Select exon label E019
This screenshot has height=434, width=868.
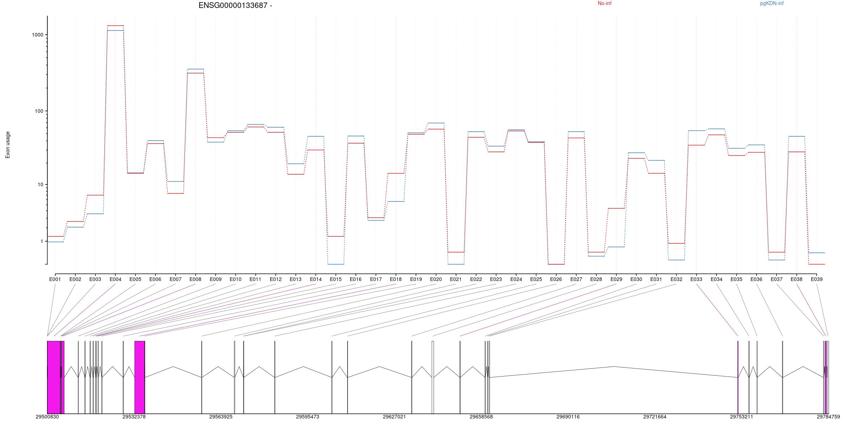[416, 279]
